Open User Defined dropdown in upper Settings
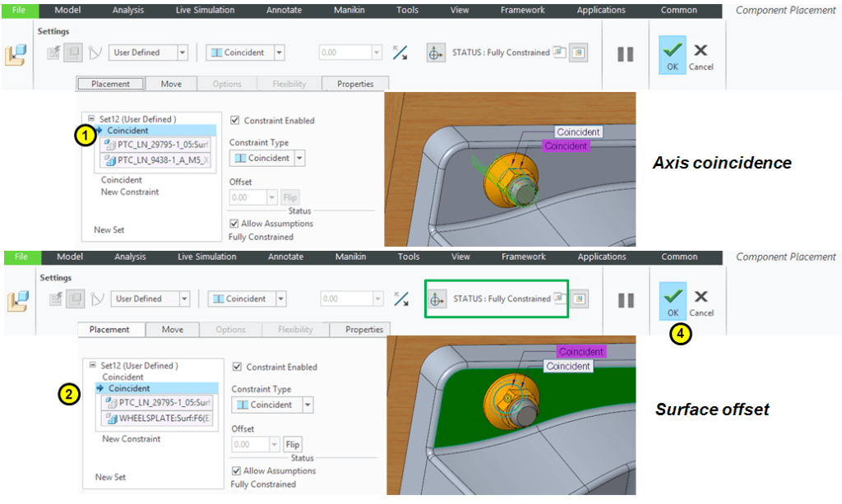Image resolution: width=842 pixels, height=504 pixels. point(182,53)
